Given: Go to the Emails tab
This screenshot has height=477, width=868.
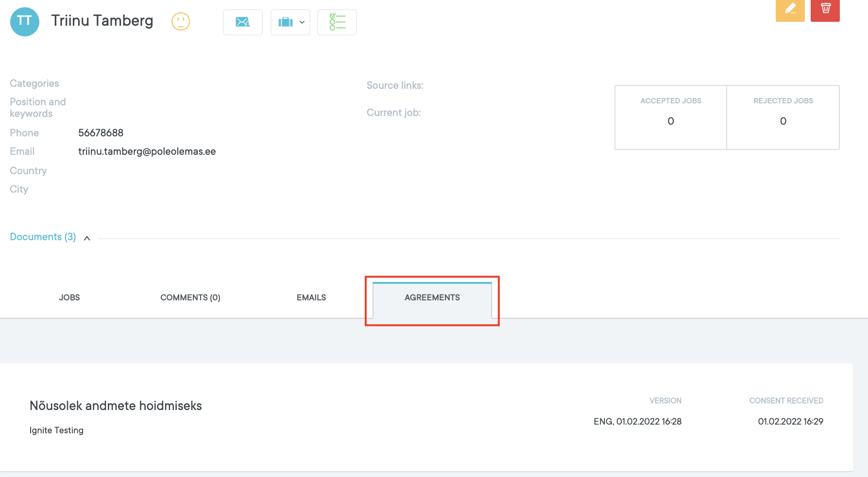Looking at the screenshot, I should (x=311, y=297).
